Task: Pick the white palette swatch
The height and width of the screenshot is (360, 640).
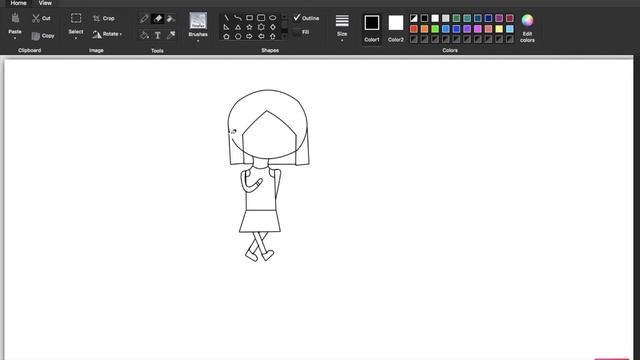Action: [435, 18]
